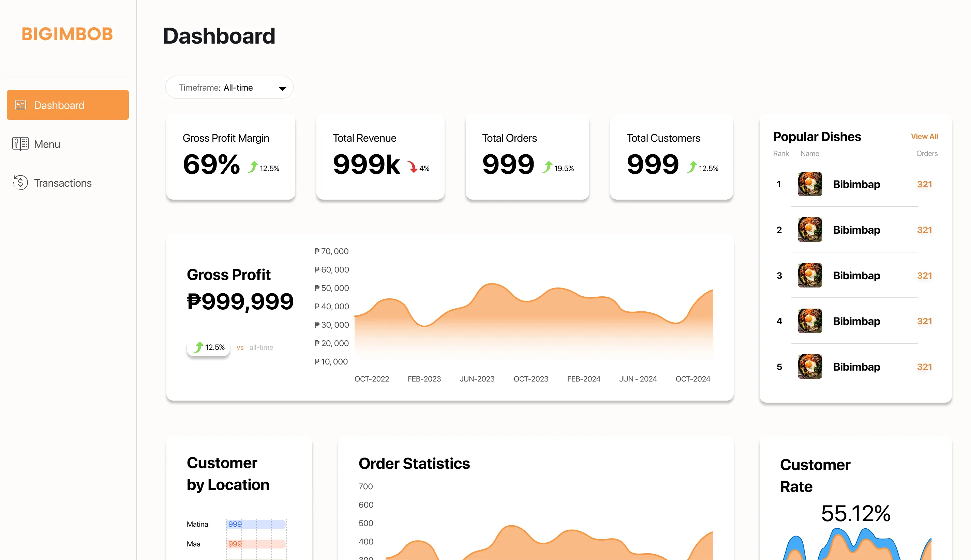The image size is (971, 560).
Task: Go to Transactions in sidebar
Action: coord(63,183)
